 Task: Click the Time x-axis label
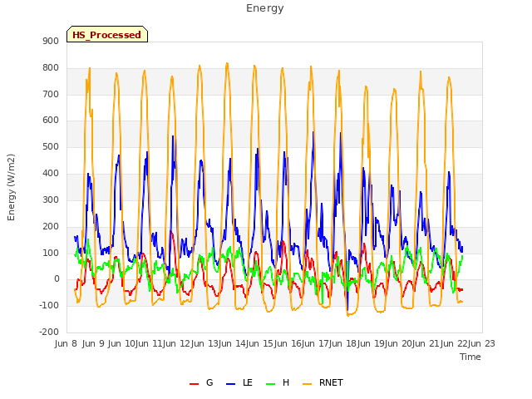point(470,357)
